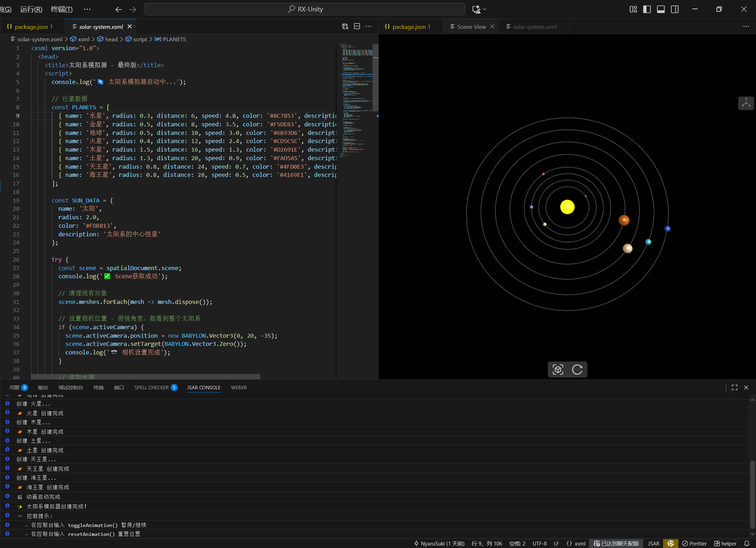The image size is (756, 548).
Task: Click the axis gizmo icon in Scene View
Action: click(746, 103)
